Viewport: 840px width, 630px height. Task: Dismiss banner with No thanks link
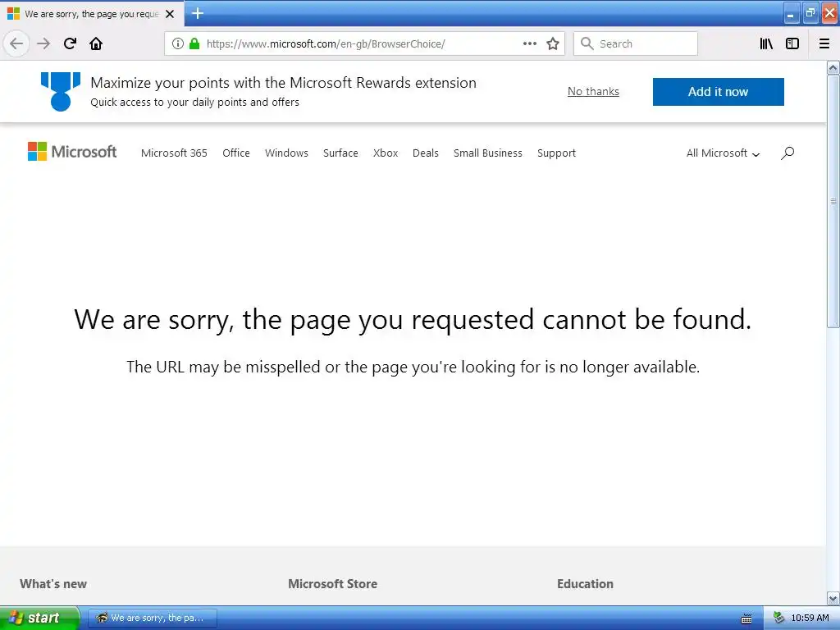tap(593, 92)
